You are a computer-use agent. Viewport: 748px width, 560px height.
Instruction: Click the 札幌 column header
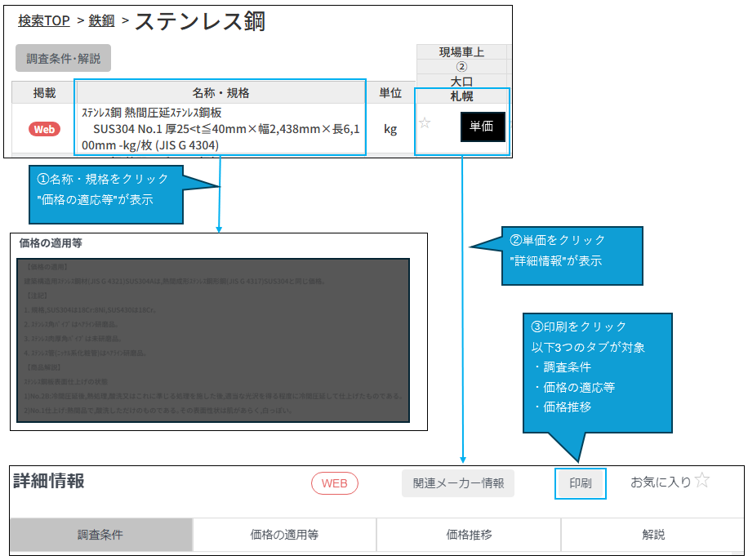462,96
